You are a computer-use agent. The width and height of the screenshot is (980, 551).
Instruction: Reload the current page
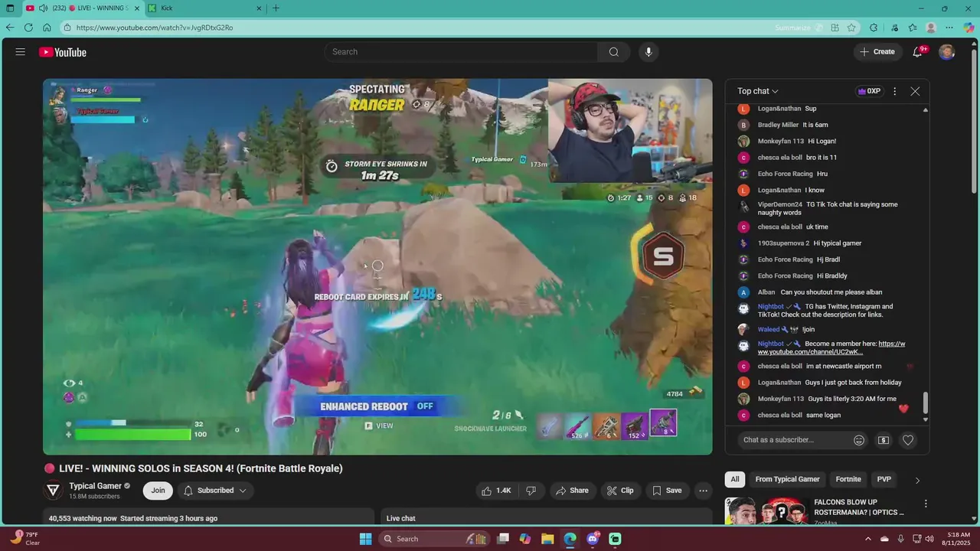click(28, 28)
